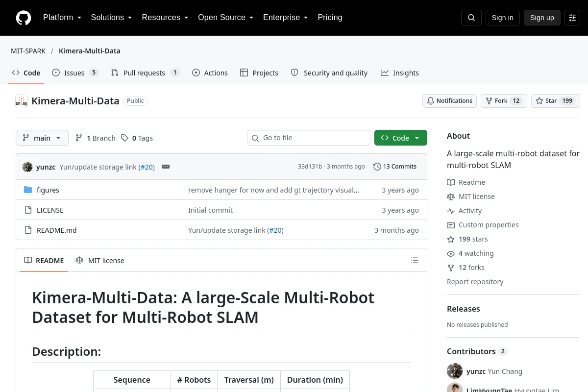Image resolution: width=588 pixels, height=392 pixels.
Task: Fork the repository
Action: 503,101
